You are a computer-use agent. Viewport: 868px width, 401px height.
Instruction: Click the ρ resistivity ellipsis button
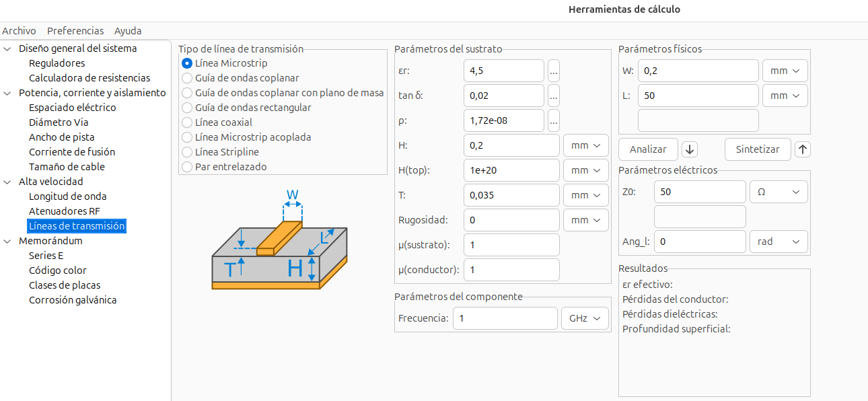[553, 120]
